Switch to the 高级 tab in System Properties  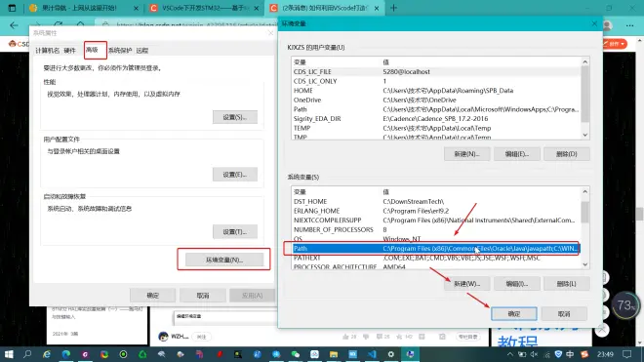[92, 50]
